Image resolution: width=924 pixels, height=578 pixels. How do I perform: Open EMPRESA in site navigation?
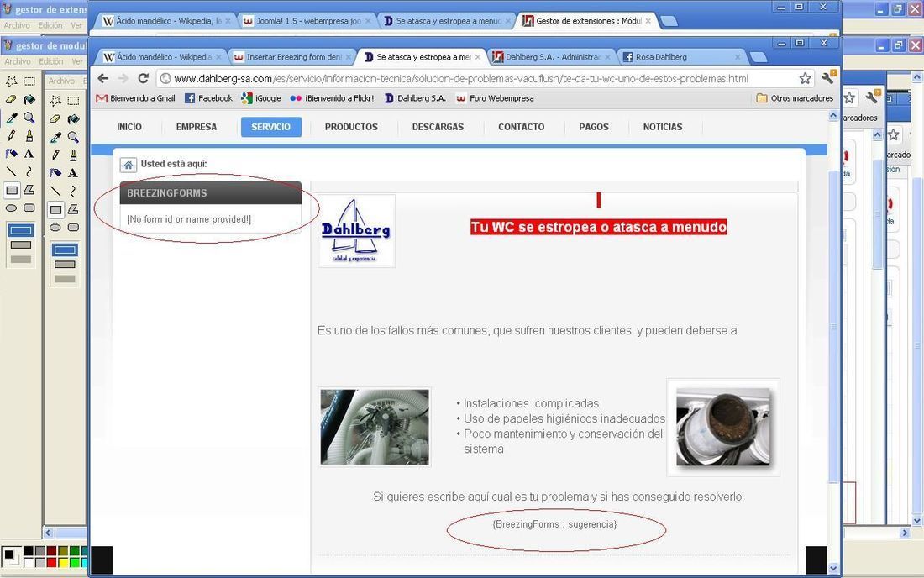pos(197,127)
